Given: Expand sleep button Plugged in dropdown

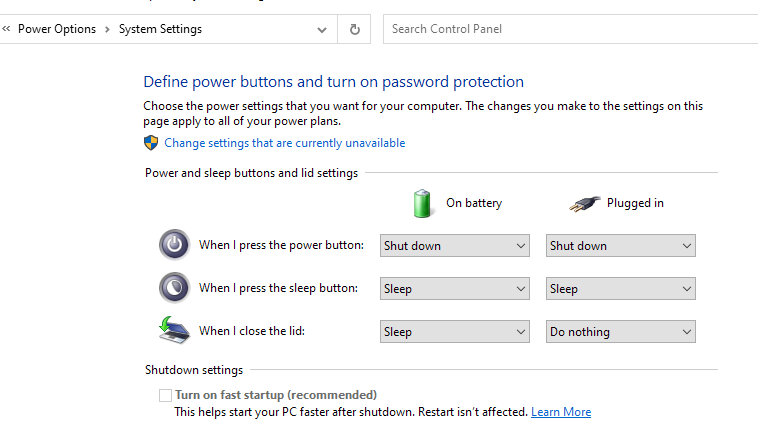Looking at the screenshot, I should click(x=620, y=288).
